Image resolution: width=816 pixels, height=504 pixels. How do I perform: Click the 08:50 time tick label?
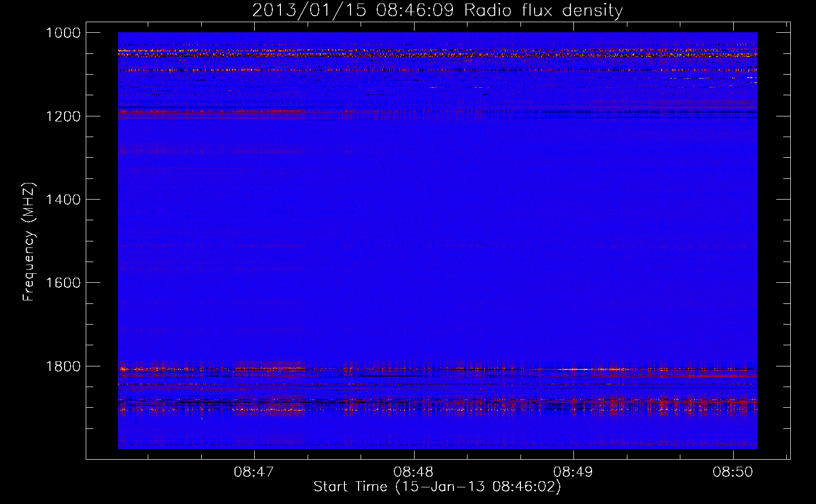click(733, 472)
